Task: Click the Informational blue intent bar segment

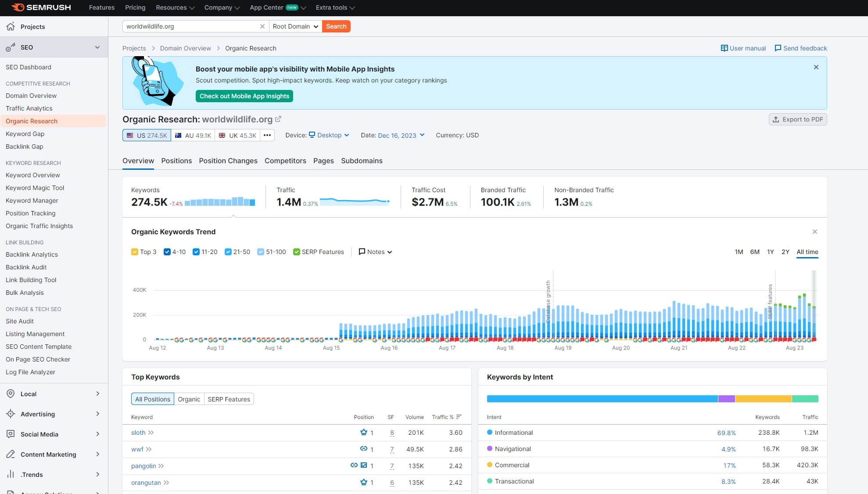Action: click(602, 399)
